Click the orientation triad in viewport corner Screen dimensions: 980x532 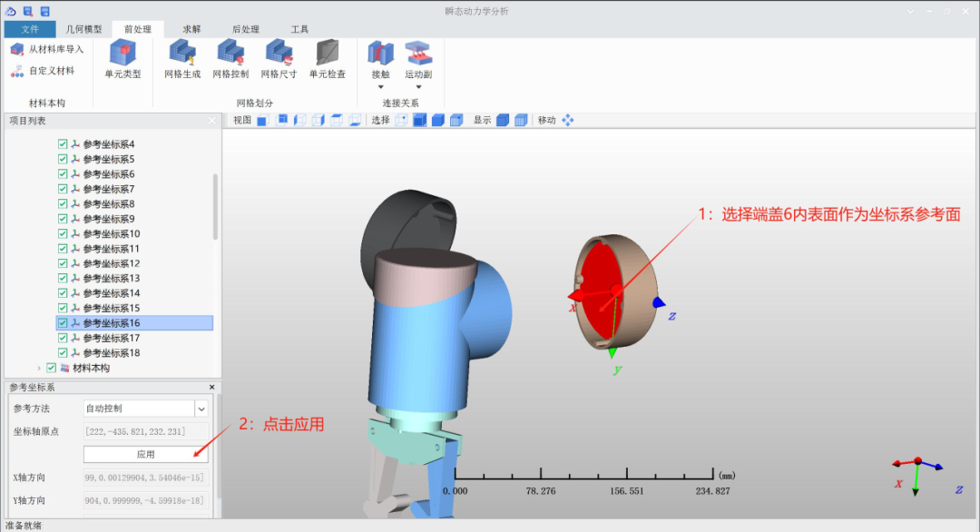click(x=917, y=475)
